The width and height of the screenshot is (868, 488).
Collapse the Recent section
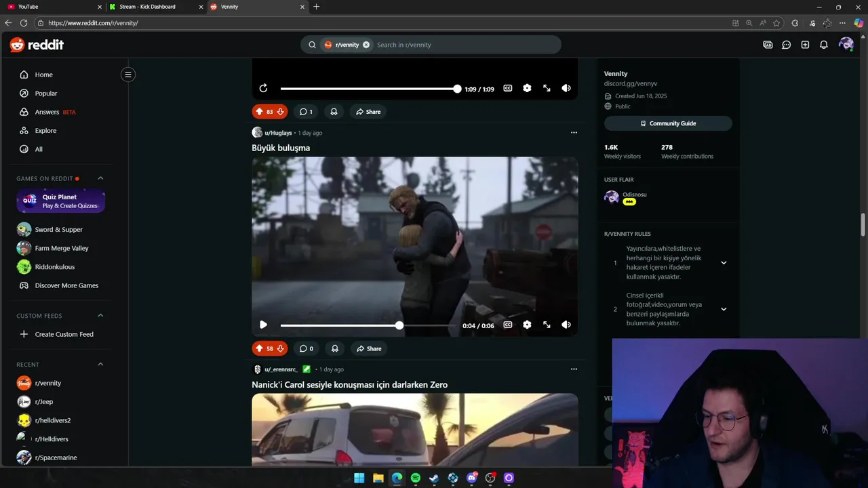(x=100, y=364)
